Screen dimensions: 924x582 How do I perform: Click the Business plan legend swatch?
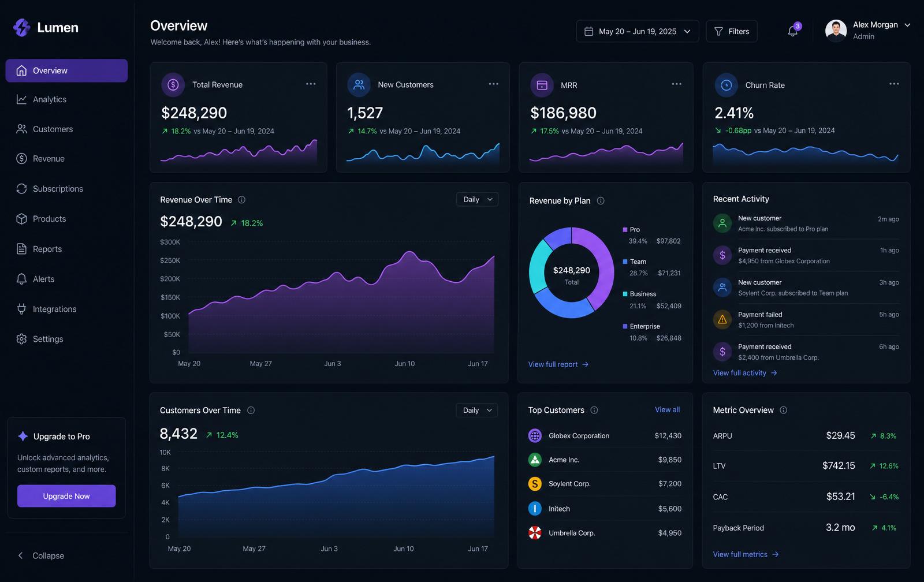click(625, 294)
